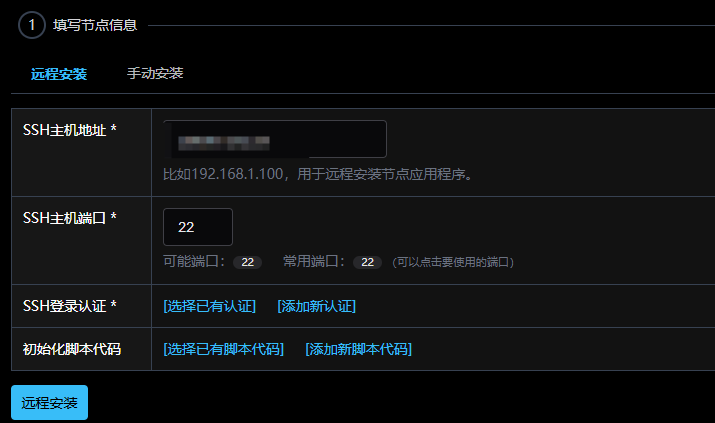Screen dimensions: 715x423
Task: Click the 填写节点信息 step title
Action: (x=95, y=25)
